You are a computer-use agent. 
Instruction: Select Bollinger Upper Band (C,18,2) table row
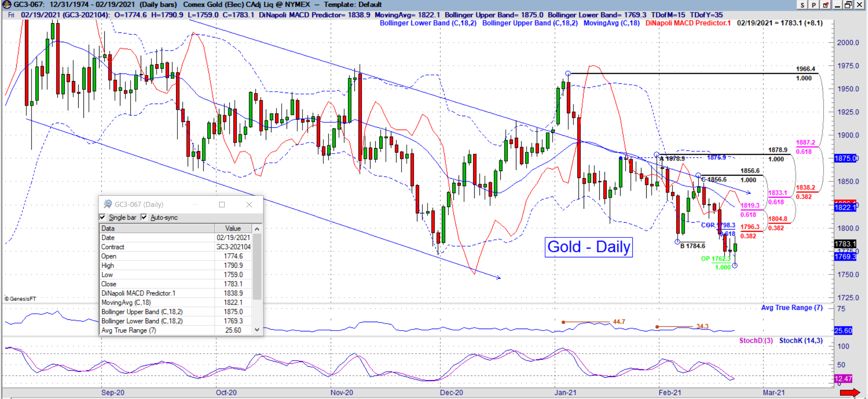176,312
